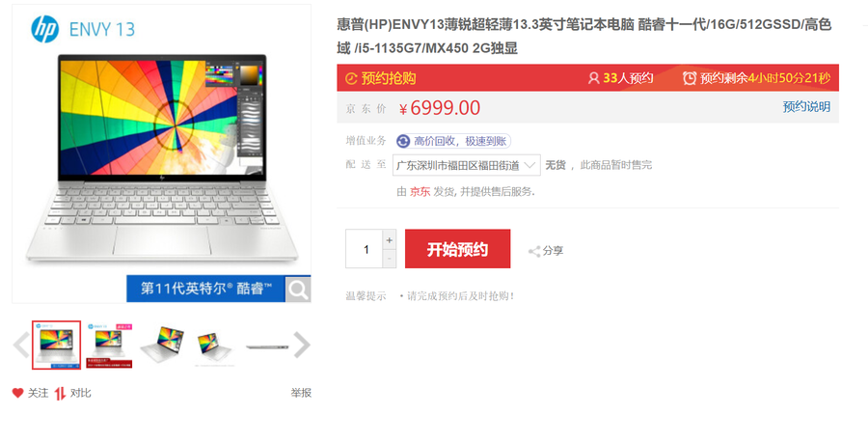This screenshot has height=443, width=868.
Task: Click the magnifier zoom icon on product image
Action: click(x=298, y=289)
